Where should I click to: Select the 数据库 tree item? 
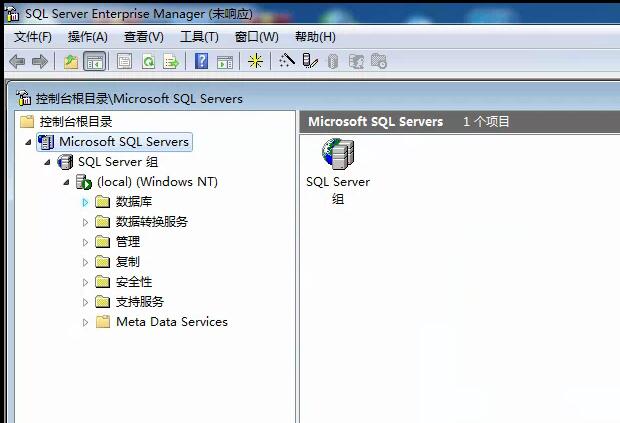tap(134, 202)
